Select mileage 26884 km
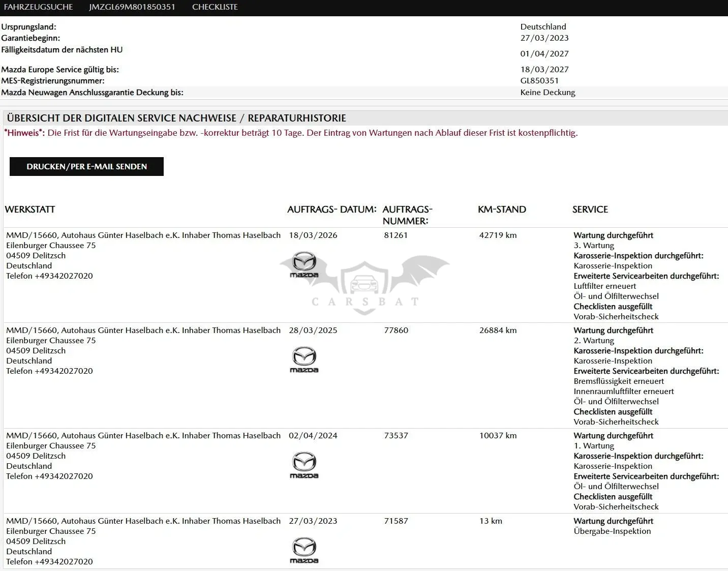The image size is (728, 571). pos(498,330)
